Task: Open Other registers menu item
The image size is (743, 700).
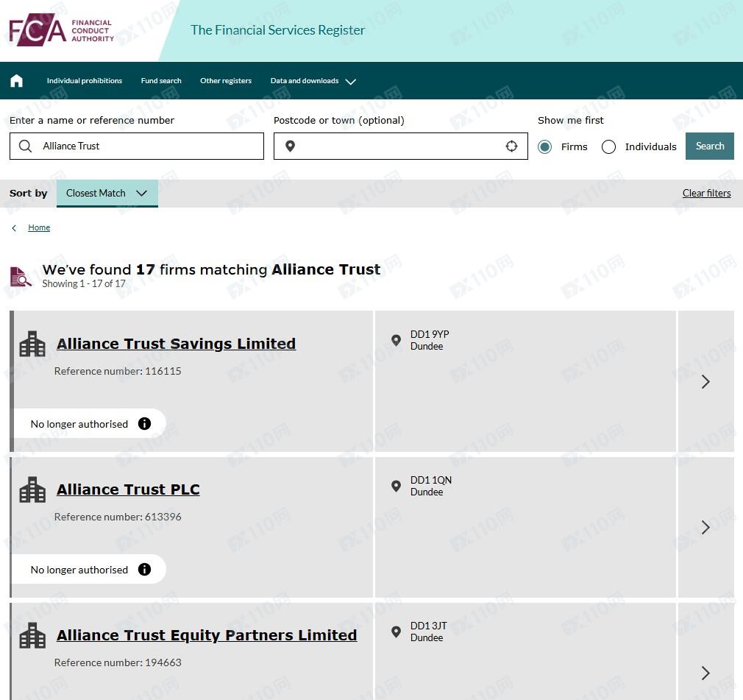Action: (226, 81)
